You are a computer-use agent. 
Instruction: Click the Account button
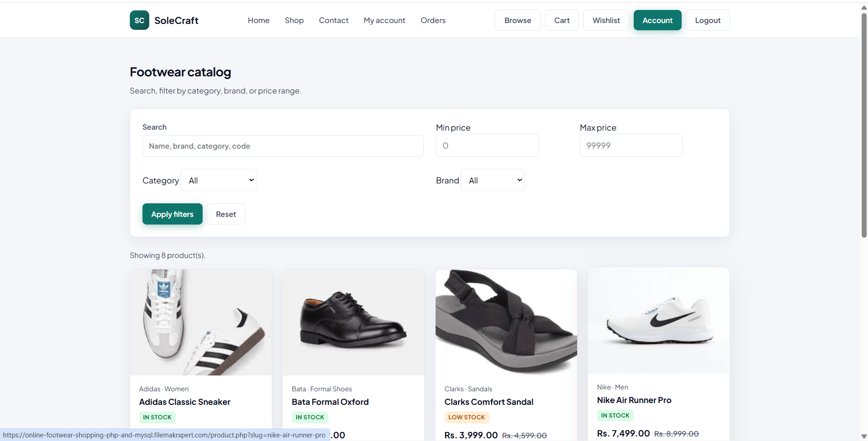(657, 20)
